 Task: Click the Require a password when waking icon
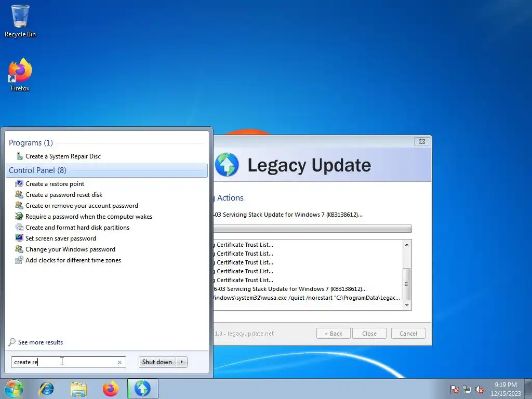coord(19,216)
